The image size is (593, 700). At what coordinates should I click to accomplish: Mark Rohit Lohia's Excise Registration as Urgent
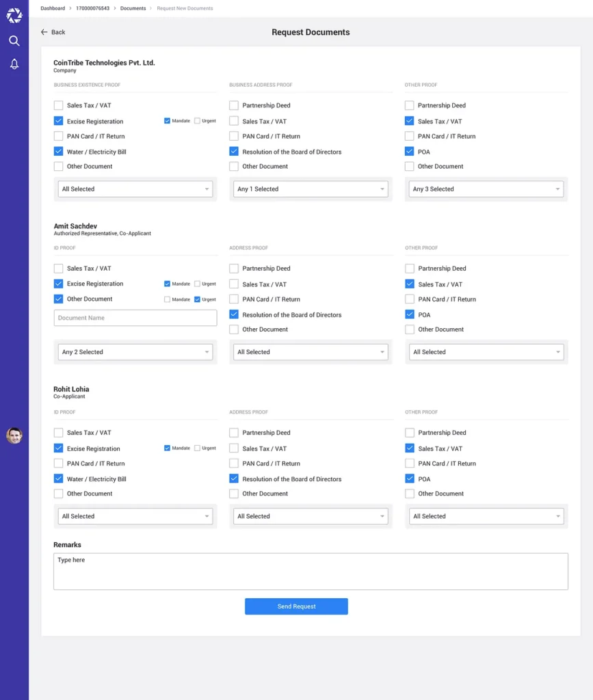198,448
